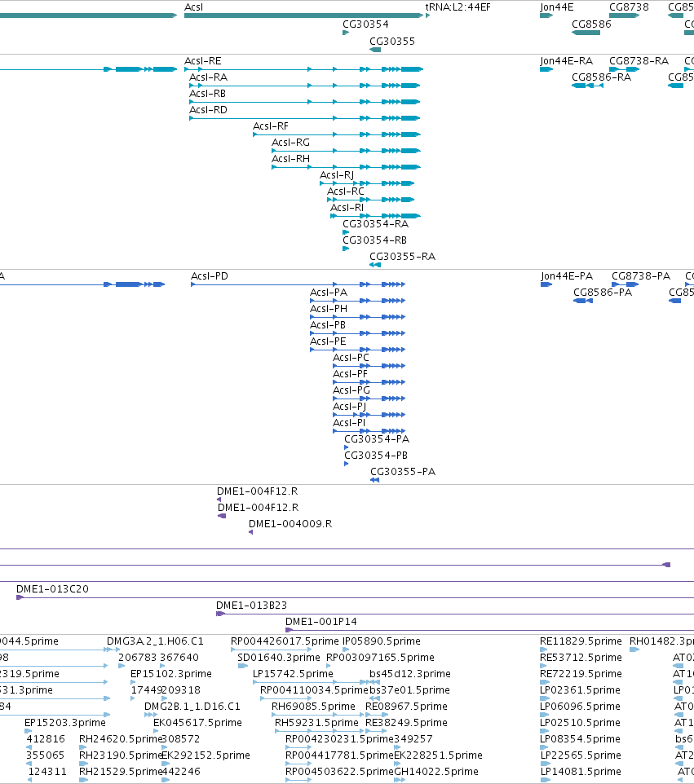Select the RH69085.5prime EST label
The width and height of the screenshot is (694, 784).
tap(314, 707)
